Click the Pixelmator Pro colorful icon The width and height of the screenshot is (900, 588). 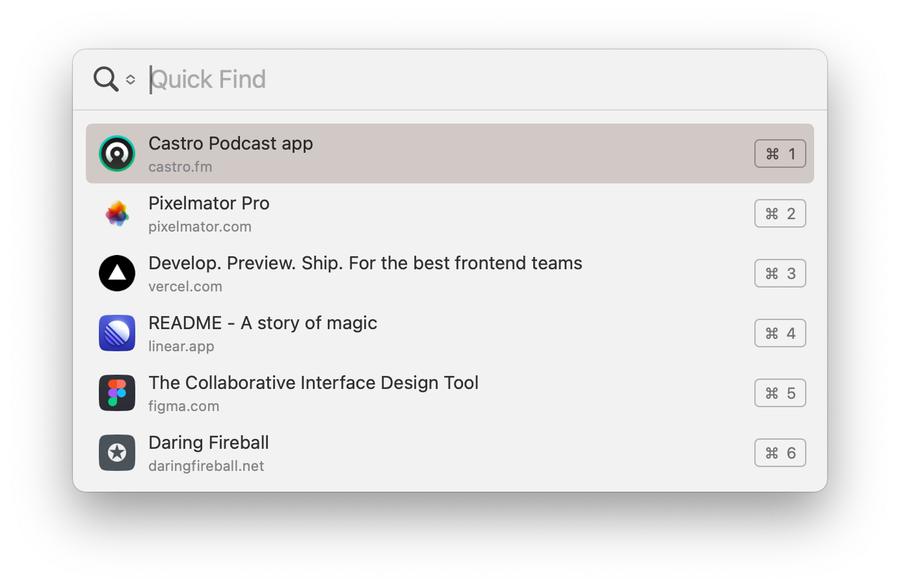coord(117,213)
